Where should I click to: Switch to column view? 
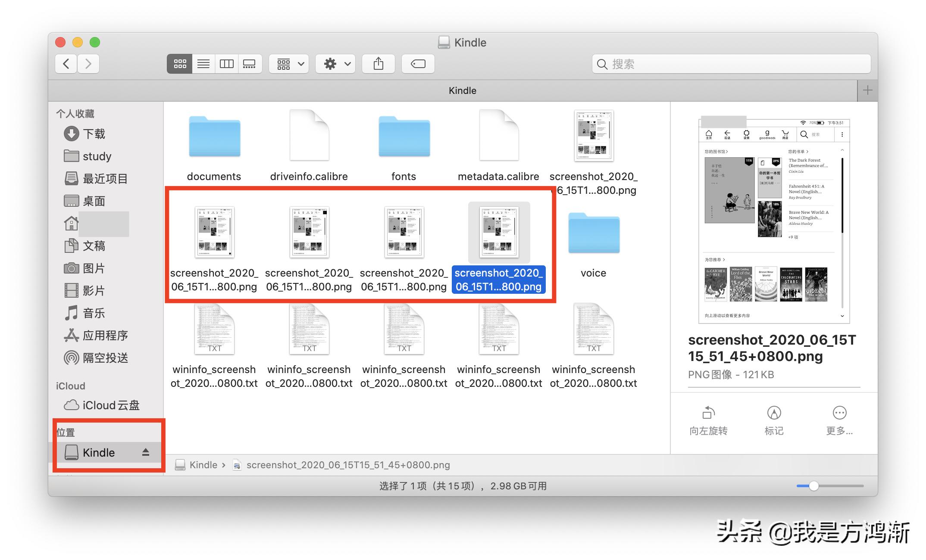click(226, 64)
